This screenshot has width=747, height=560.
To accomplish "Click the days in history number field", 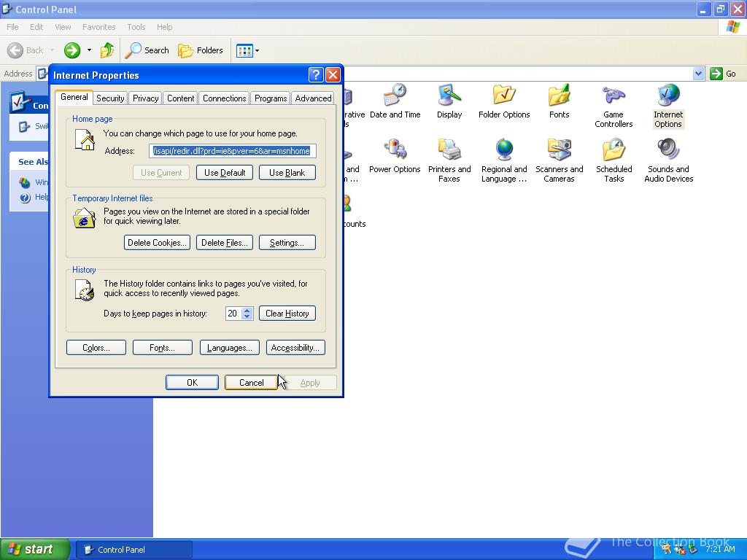I will (233, 314).
